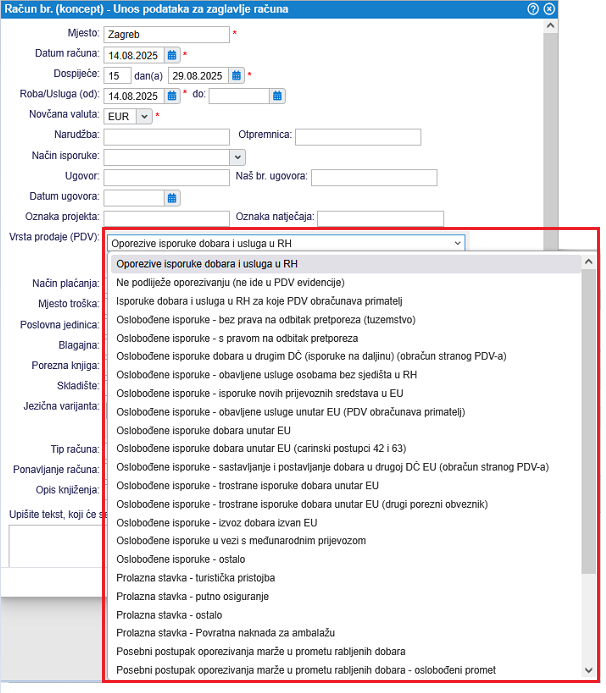Pick 'Oslobođene isporuke - izvoz dobara izvan EU'
The height and width of the screenshot is (693, 606).
(217, 522)
